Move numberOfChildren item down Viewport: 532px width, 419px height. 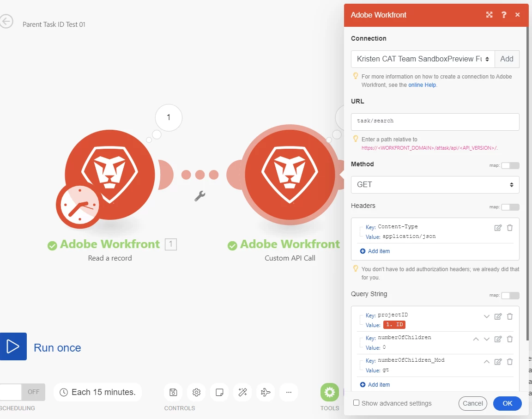(x=487, y=339)
